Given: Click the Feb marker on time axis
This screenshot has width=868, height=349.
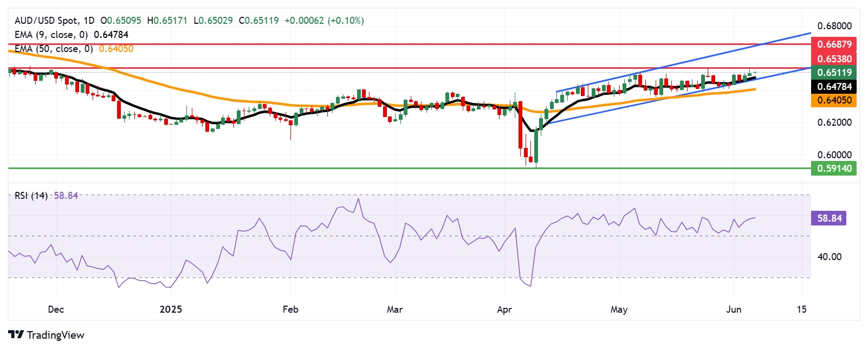Looking at the screenshot, I should [x=291, y=309].
